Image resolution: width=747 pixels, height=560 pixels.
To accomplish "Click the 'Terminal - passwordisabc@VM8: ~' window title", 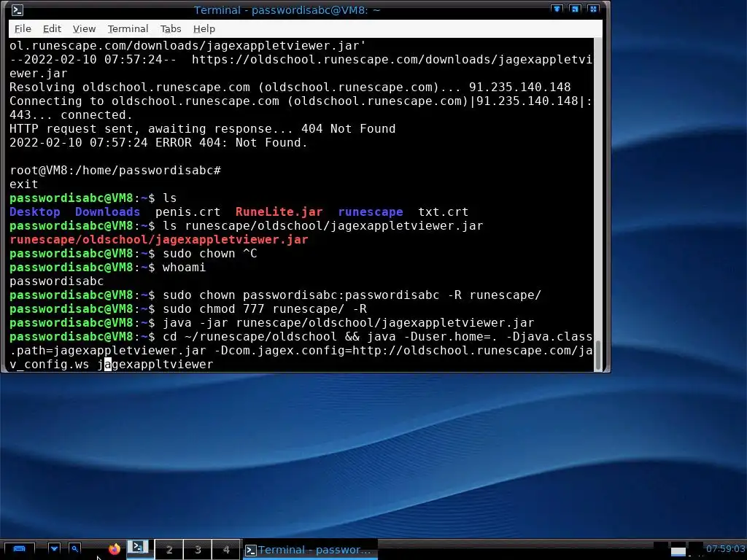I will (x=287, y=10).
